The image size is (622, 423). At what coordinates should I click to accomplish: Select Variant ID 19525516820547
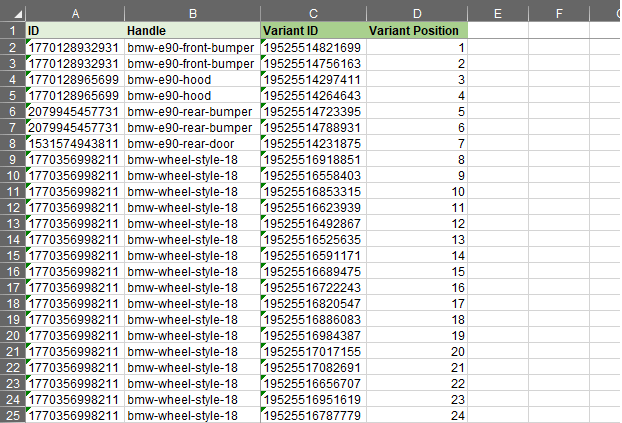[x=313, y=304]
